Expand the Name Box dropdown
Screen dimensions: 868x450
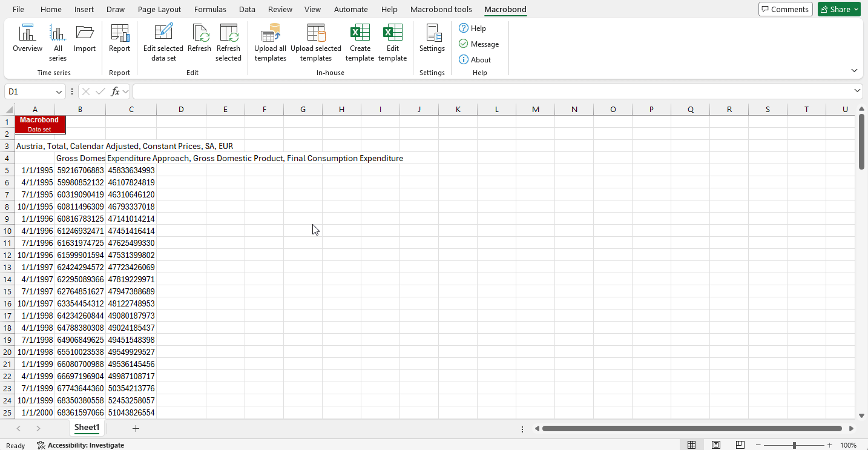pyautogui.click(x=59, y=91)
